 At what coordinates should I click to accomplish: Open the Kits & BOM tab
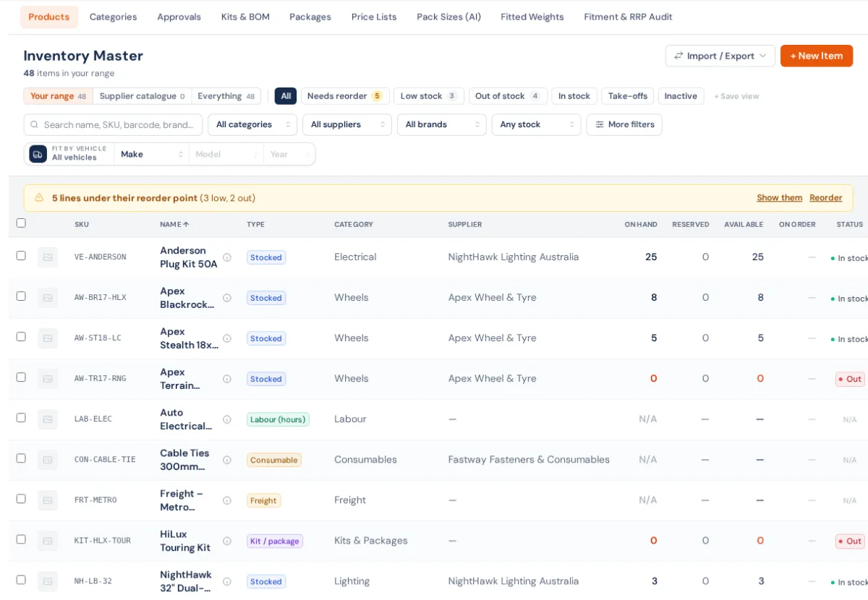(x=245, y=17)
